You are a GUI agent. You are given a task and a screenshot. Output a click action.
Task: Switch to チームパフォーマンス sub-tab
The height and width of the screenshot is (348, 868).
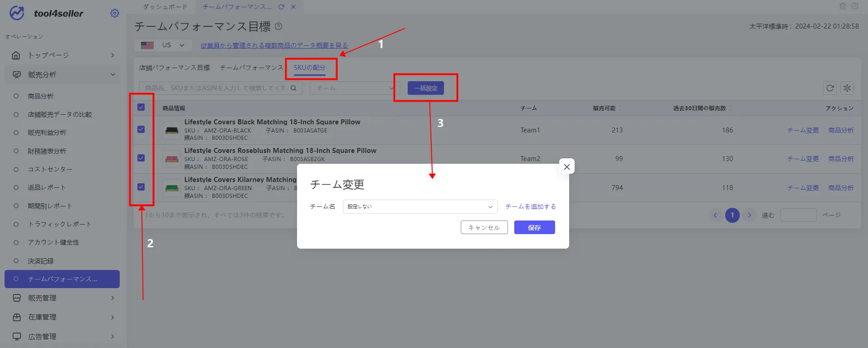[251, 68]
